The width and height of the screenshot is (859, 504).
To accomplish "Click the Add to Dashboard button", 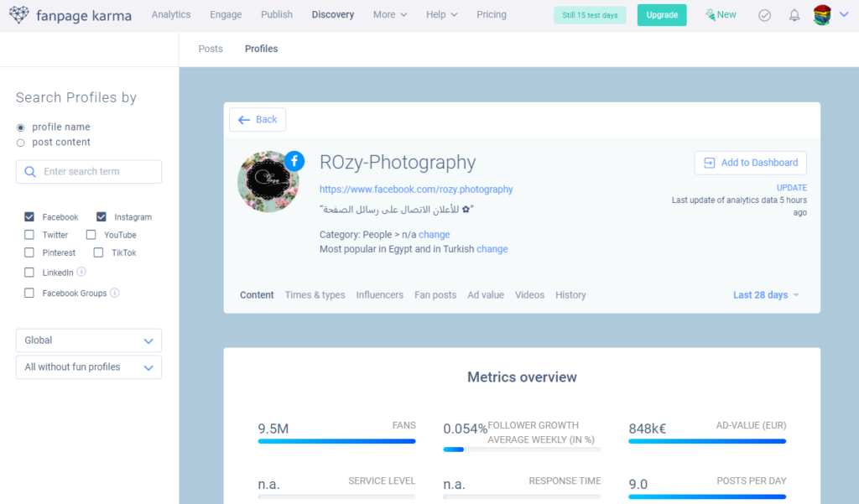I will tap(750, 163).
